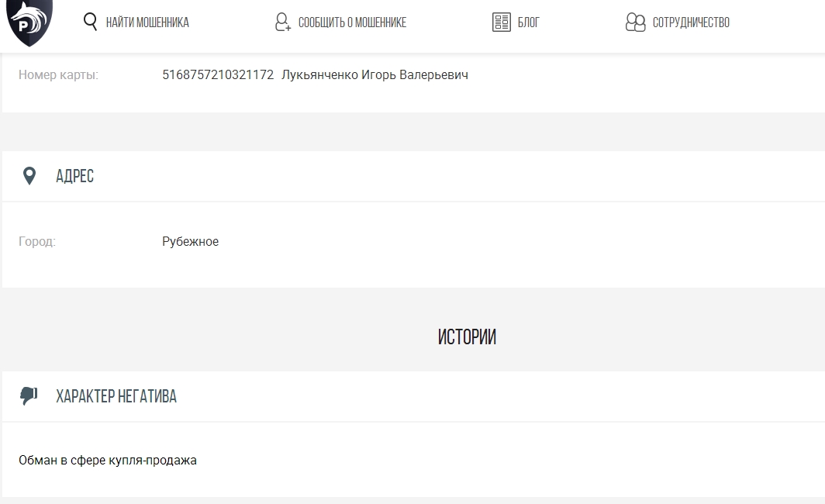The image size is (825, 504).
Task: Click the Характер негатива section header
Action: pyautogui.click(x=116, y=396)
